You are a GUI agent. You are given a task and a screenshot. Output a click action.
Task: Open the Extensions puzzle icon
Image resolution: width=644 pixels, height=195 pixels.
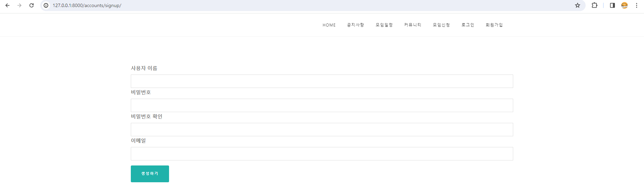[594, 5]
